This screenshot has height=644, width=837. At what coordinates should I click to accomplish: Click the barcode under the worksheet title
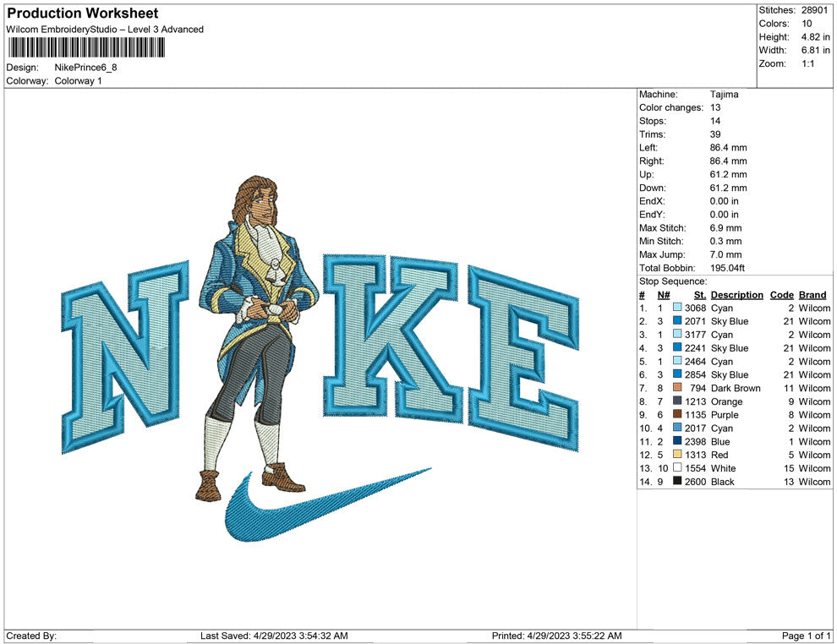point(85,47)
